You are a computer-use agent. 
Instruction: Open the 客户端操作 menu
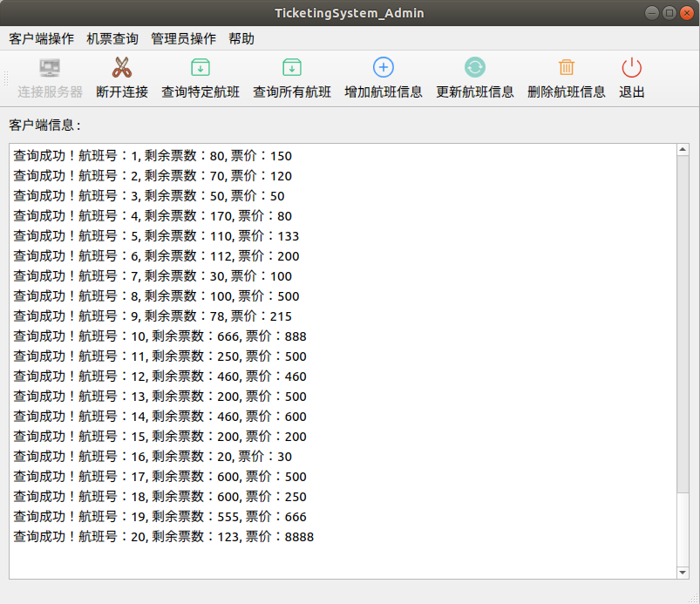point(42,39)
